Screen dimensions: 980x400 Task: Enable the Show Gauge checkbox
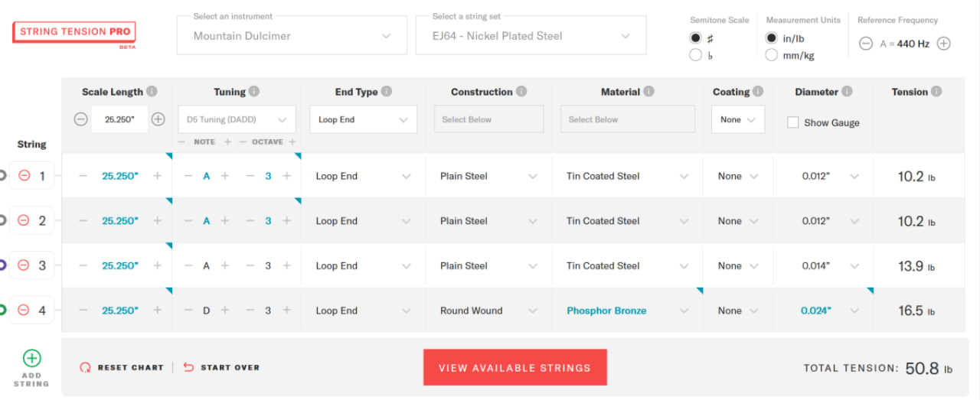[793, 122]
